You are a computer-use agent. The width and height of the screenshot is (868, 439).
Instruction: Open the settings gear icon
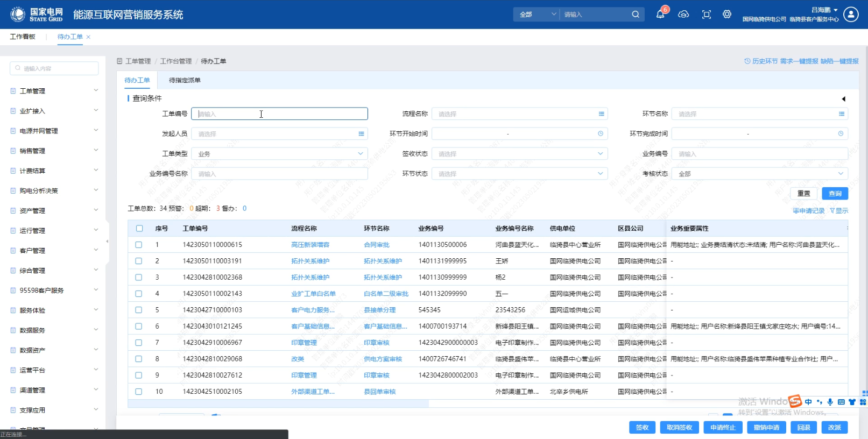(x=727, y=15)
